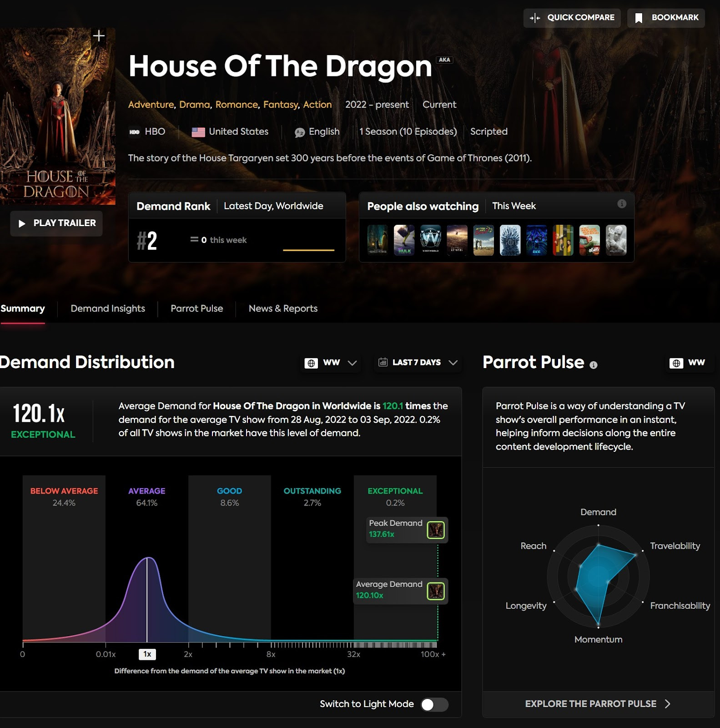This screenshot has height=728, width=720.
Task: Click the #2 demand rank number
Action: click(147, 241)
